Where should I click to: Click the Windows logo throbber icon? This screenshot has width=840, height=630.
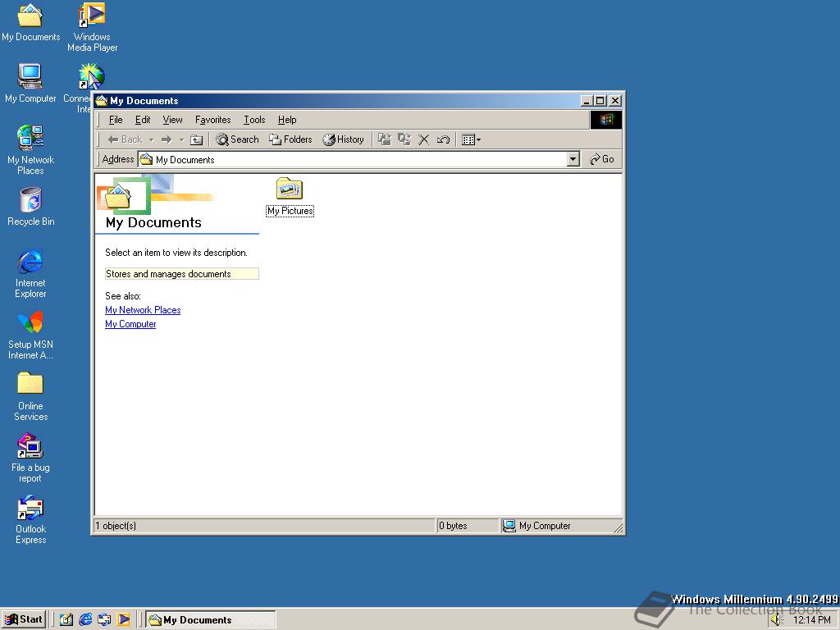pos(606,120)
